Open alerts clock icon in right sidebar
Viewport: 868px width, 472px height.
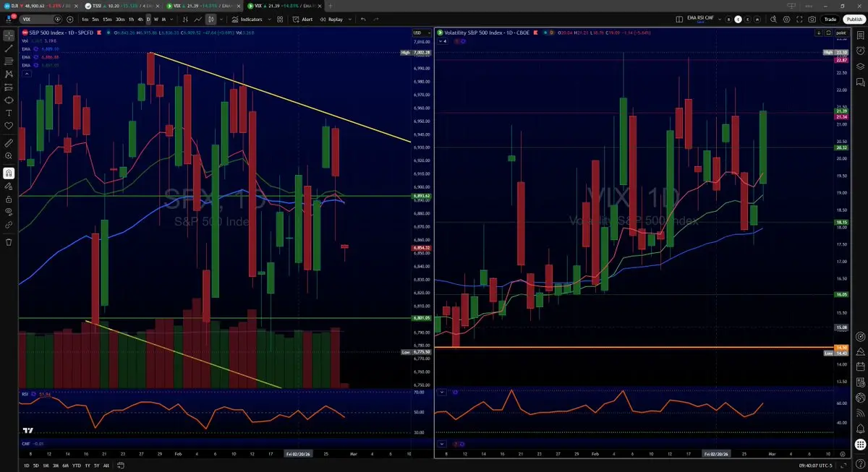tap(860, 51)
